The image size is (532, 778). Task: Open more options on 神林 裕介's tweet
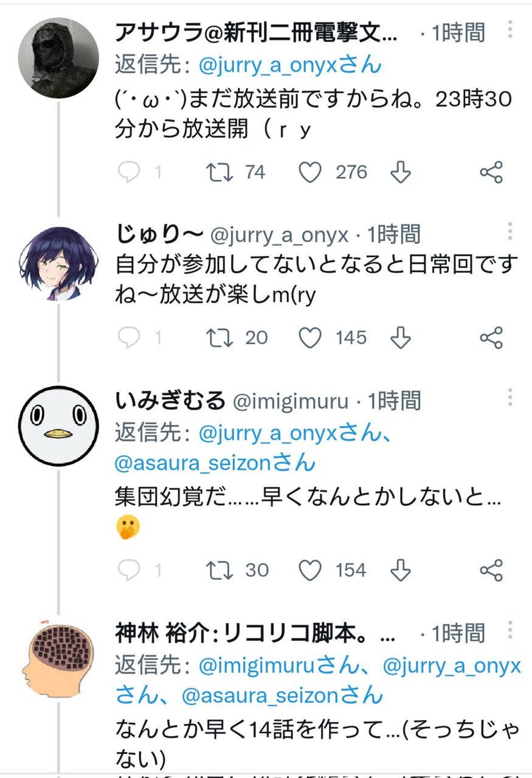point(510,630)
